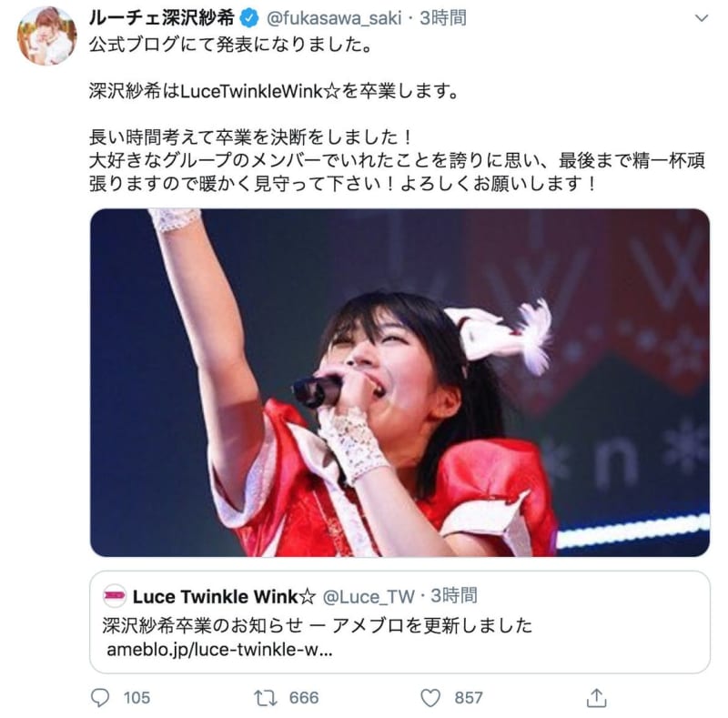Click the retweet arrows icon

(x=265, y=698)
